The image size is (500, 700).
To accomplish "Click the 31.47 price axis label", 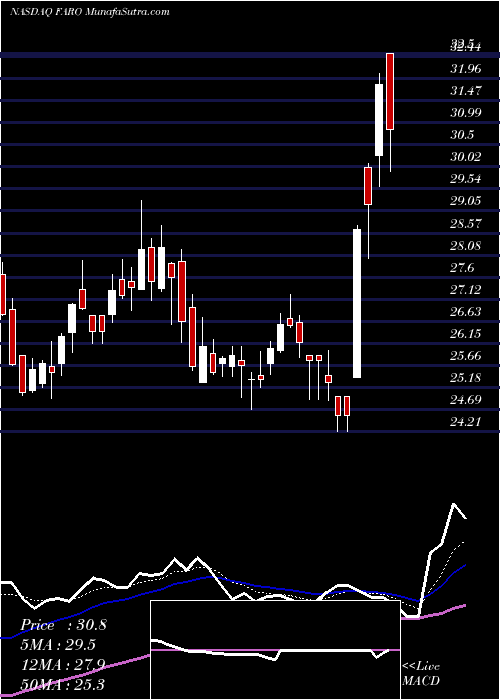I will [466, 91].
